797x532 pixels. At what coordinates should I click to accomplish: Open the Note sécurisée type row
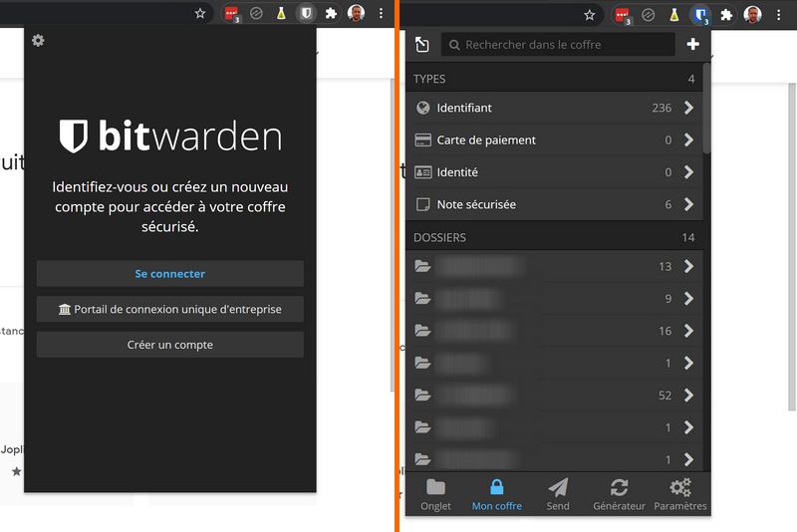click(554, 204)
